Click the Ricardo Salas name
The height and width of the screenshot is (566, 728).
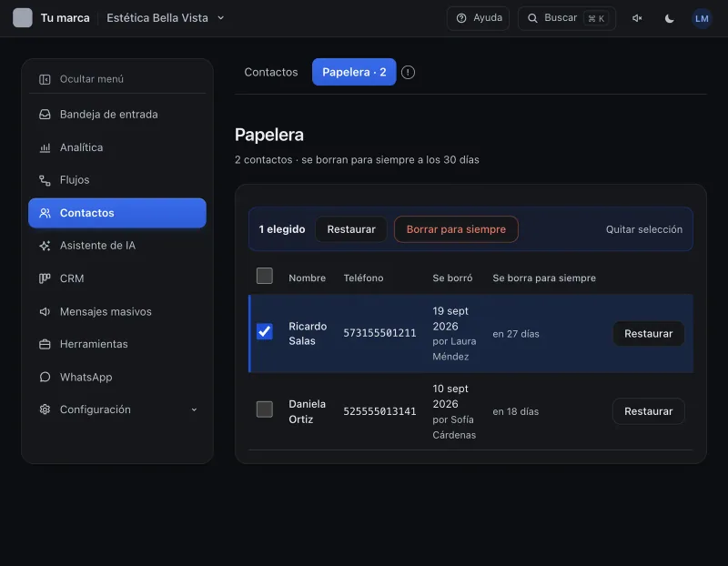(308, 333)
